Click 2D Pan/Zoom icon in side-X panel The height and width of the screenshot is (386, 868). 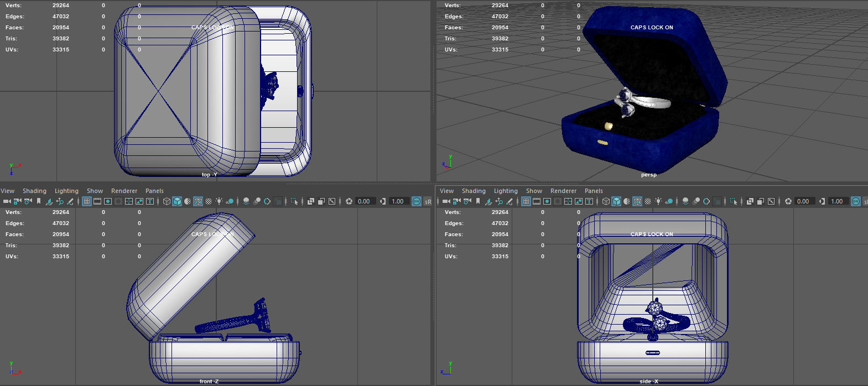tap(499, 201)
